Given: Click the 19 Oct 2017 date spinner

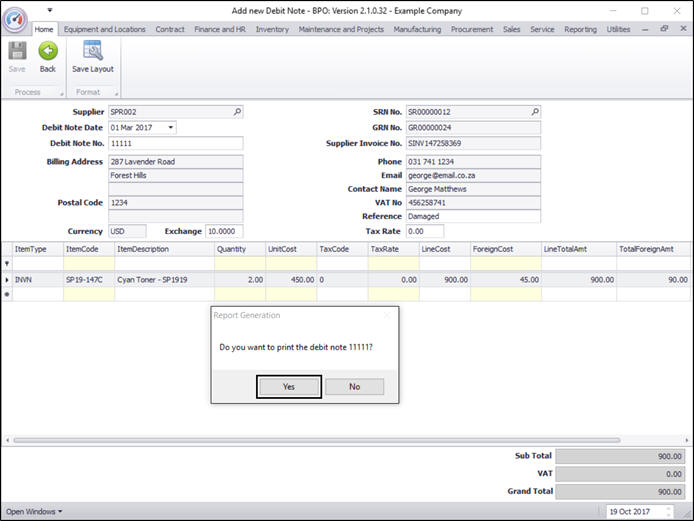Looking at the screenshot, I should click(668, 512).
